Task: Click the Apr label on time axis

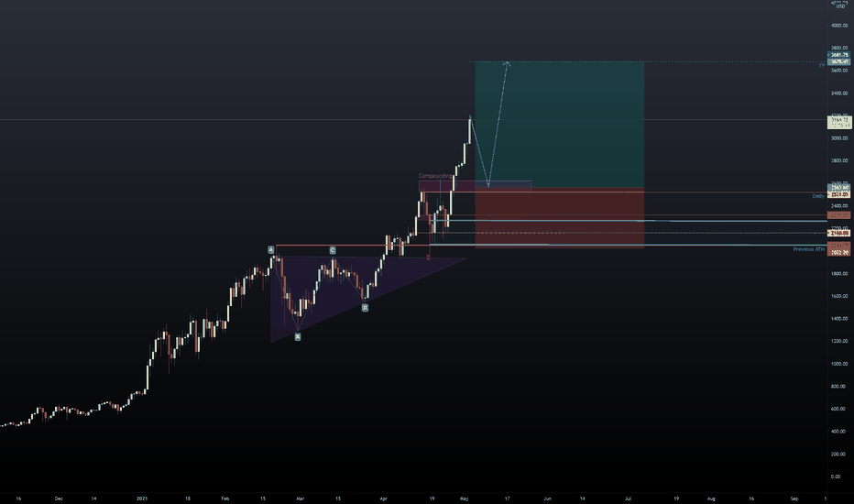Action: point(383,499)
